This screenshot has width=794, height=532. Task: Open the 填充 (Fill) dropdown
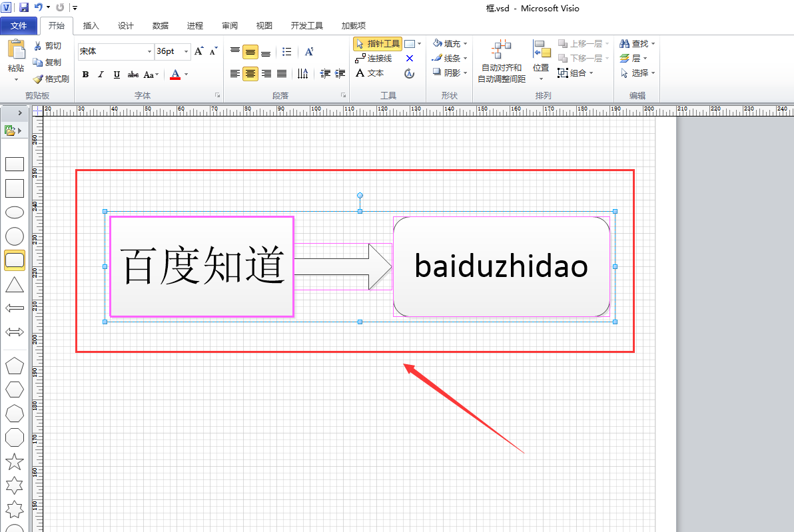(x=450, y=44)
